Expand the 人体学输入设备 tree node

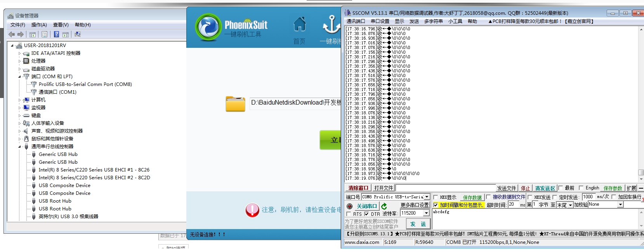(x=19, y=124)
